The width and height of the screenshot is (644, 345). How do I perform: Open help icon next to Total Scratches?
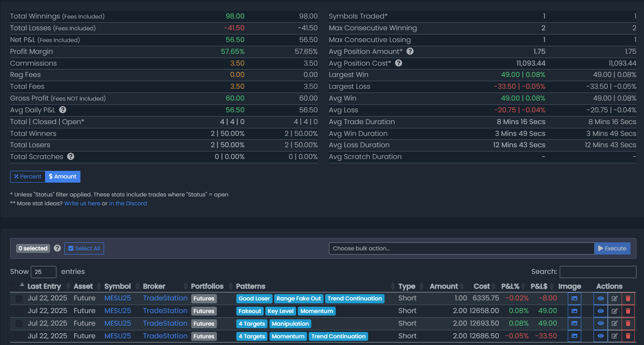coord(71,157)
